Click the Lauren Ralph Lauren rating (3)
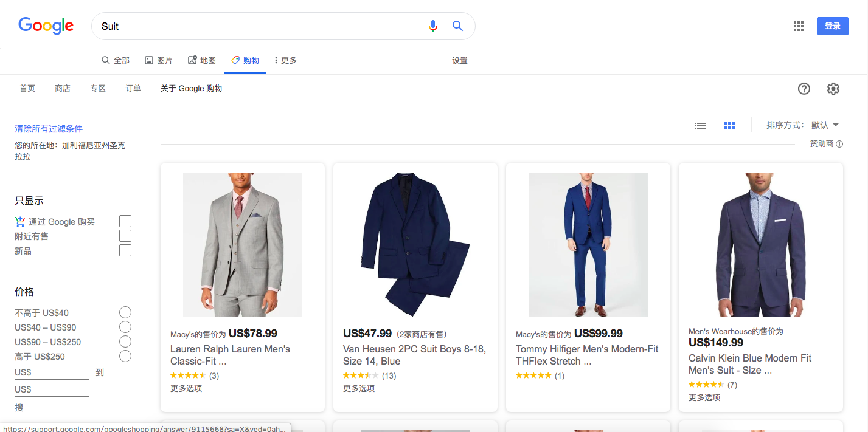The width and height of the screenshot is (868, 432). coord(195,375)
